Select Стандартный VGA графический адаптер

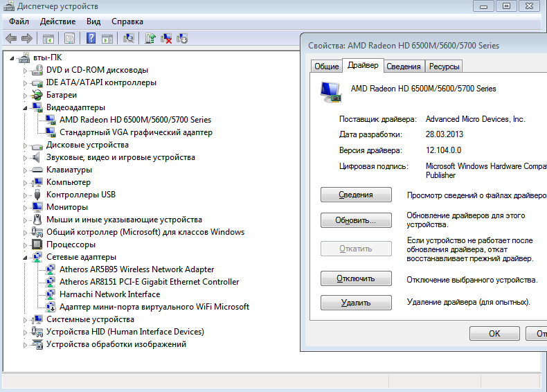(x=136, y=132)
